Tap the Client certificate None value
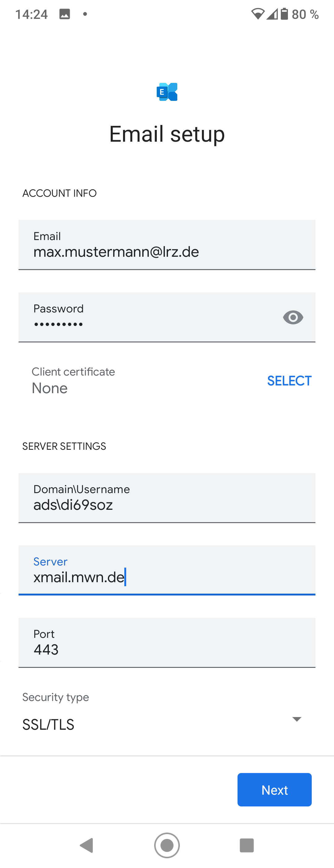Viewport: 334px width, 868px height. [50, 388]
